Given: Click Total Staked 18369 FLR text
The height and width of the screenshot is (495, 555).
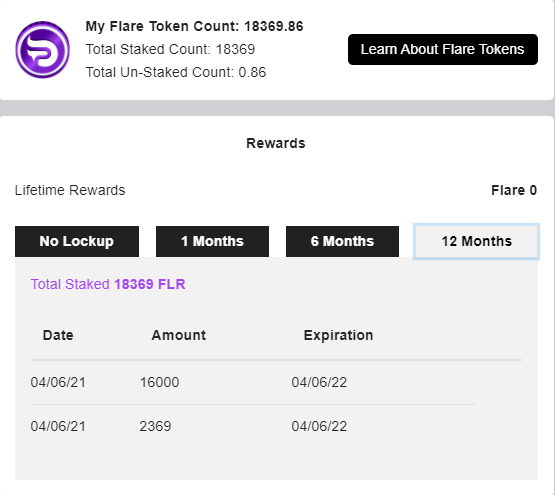Looking at the screenshot, I should (x=108, y=284).
